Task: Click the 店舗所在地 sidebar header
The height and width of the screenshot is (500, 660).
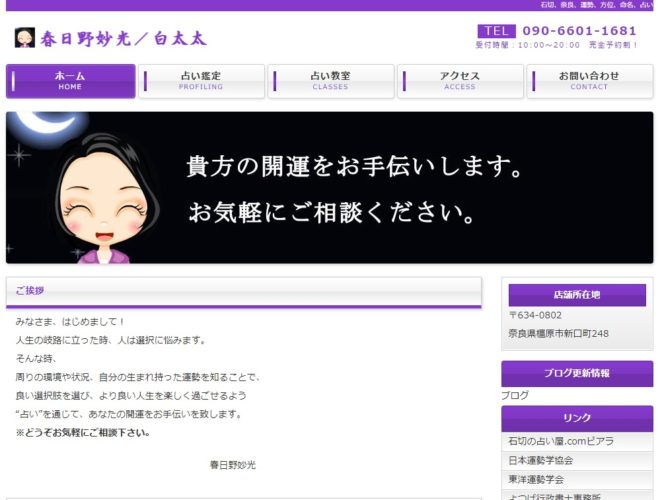Action: (577, 295)
